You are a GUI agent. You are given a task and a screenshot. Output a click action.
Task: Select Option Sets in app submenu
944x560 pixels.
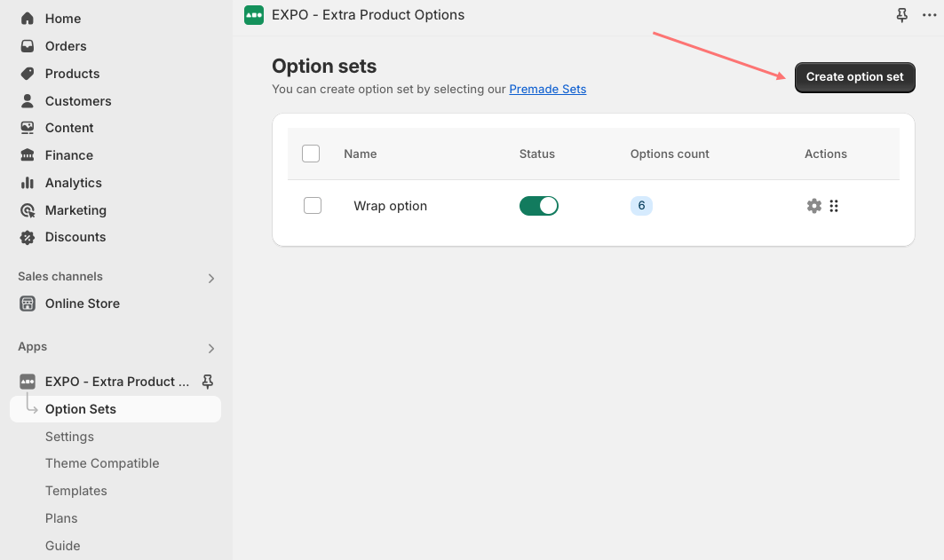coord(81,409)
